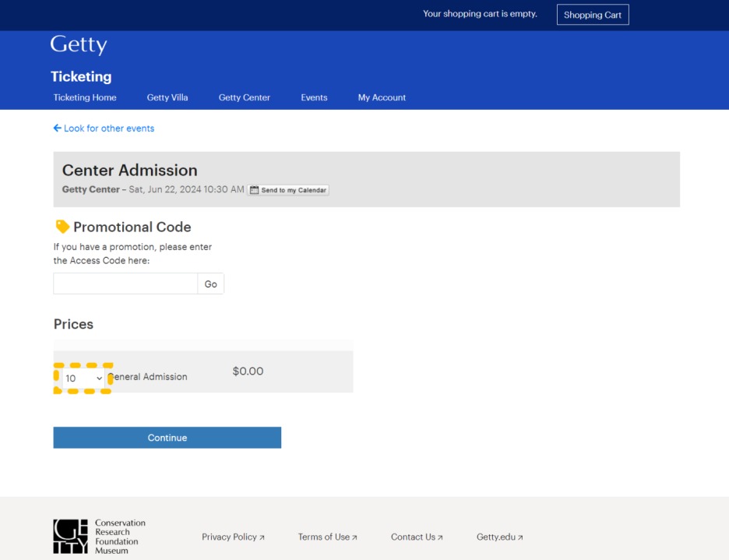The image size is (729, 560).
Task: Click the Continue button
Action: point(167,438)
